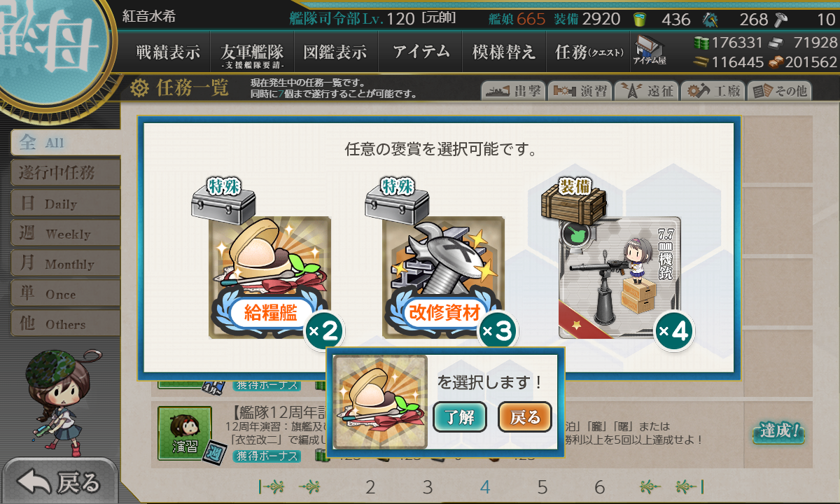
Task: Open the 戦績表示 menu
Action: click(x=168, y=52)
